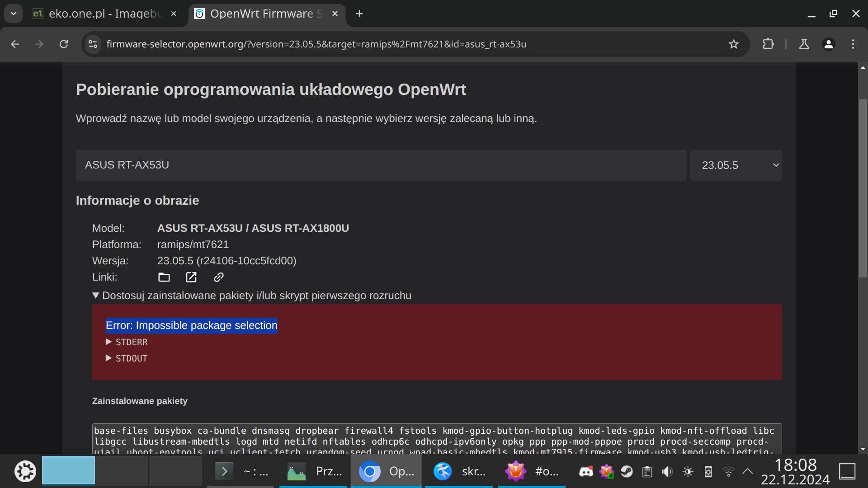The image size is (868, 488).
Task: Open the storage device tray icon
Action: coord(708,472)
